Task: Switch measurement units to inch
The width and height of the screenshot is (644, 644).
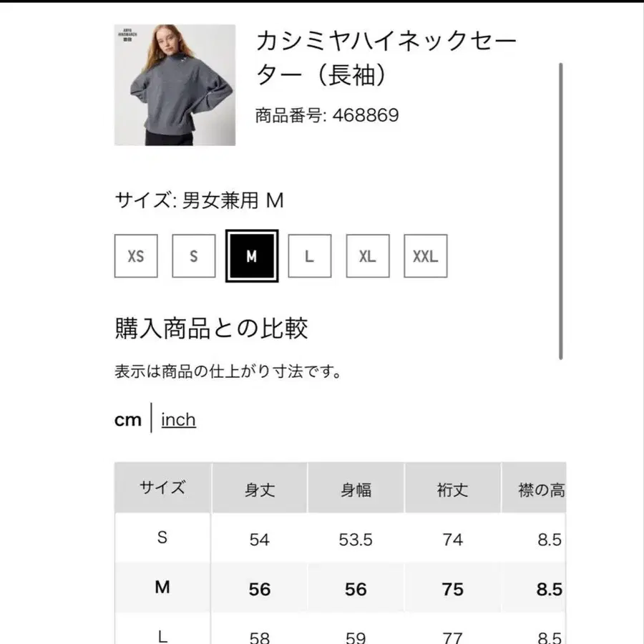Action: [x=177, y=420]
